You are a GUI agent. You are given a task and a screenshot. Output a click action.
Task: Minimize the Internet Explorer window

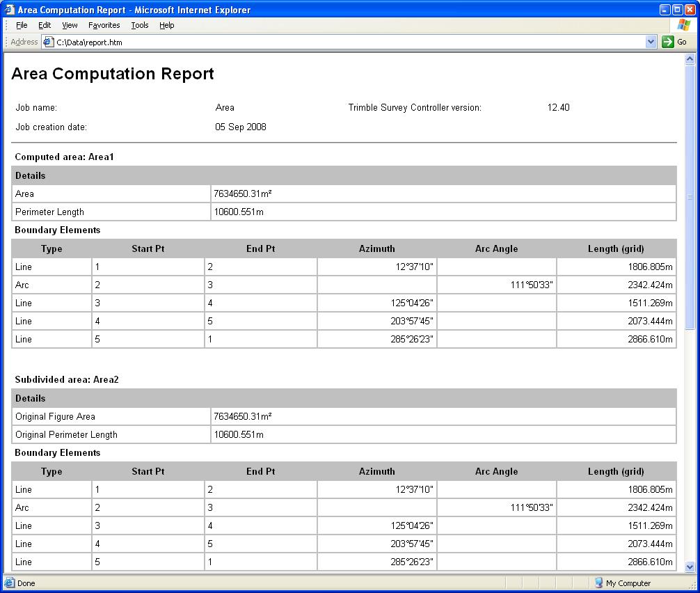(665, 10)
